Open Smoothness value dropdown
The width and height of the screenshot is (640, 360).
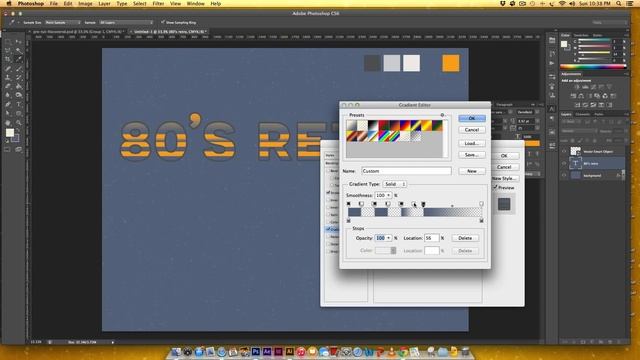click(x=389, y=196)
